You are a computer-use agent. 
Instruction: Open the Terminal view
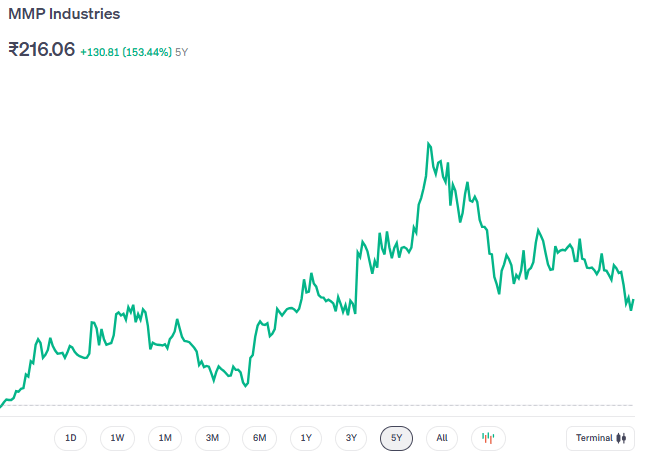click(600, 438)
